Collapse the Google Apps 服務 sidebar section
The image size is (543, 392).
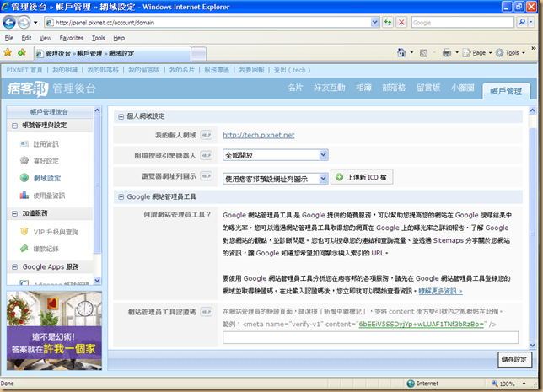[x=14, y=267]
